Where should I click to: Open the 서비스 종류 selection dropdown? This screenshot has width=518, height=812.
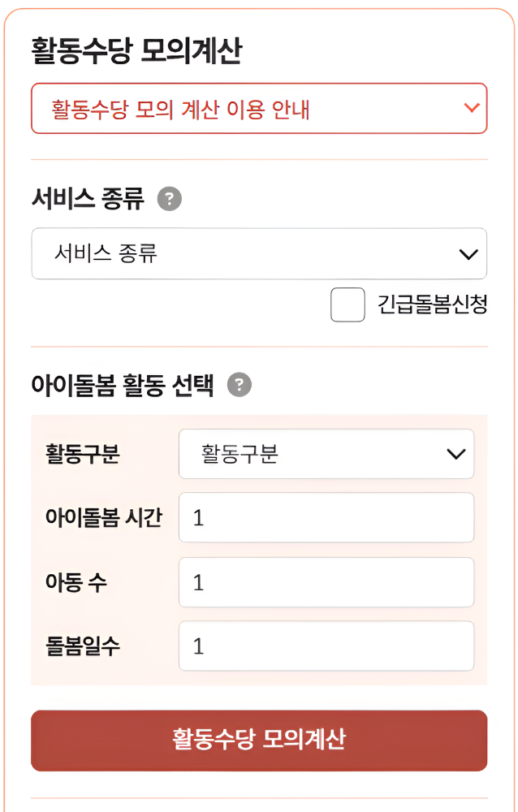pos(258,253)
